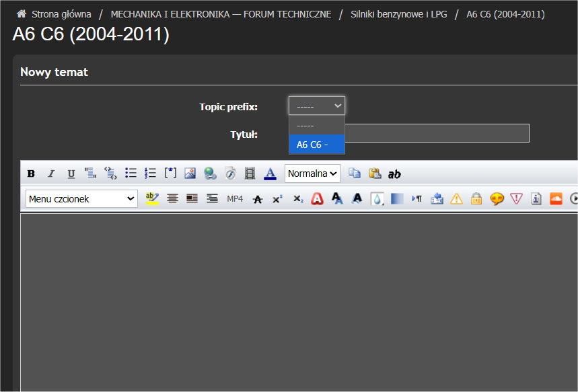578x392 pixels.
Task: Open the Menu czcionek font dropdown
Action: (81, 199)
